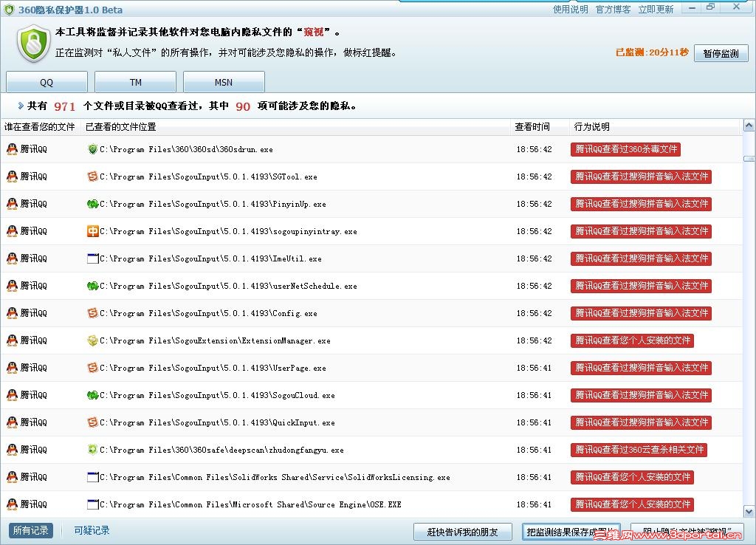Switch to the QQ monitoring tab
The image size is (756, 545).
pos(47,82)
